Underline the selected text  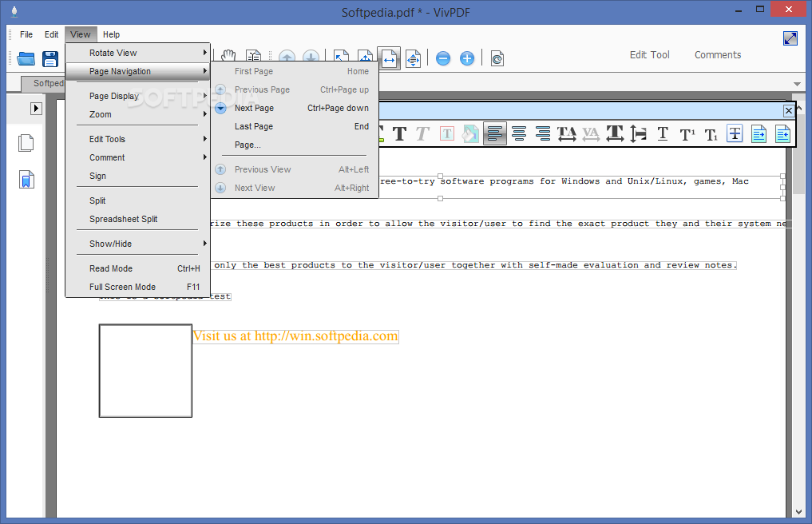click(x=663, y=133)
